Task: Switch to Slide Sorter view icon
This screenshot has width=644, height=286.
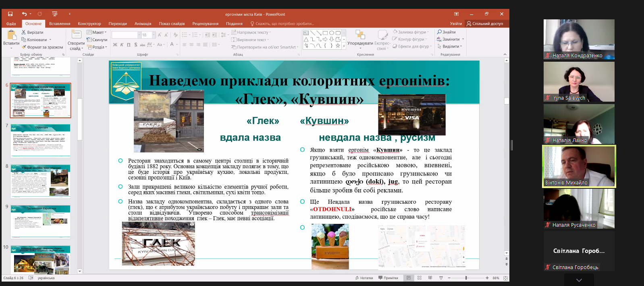Action: [x=420, y=278]
